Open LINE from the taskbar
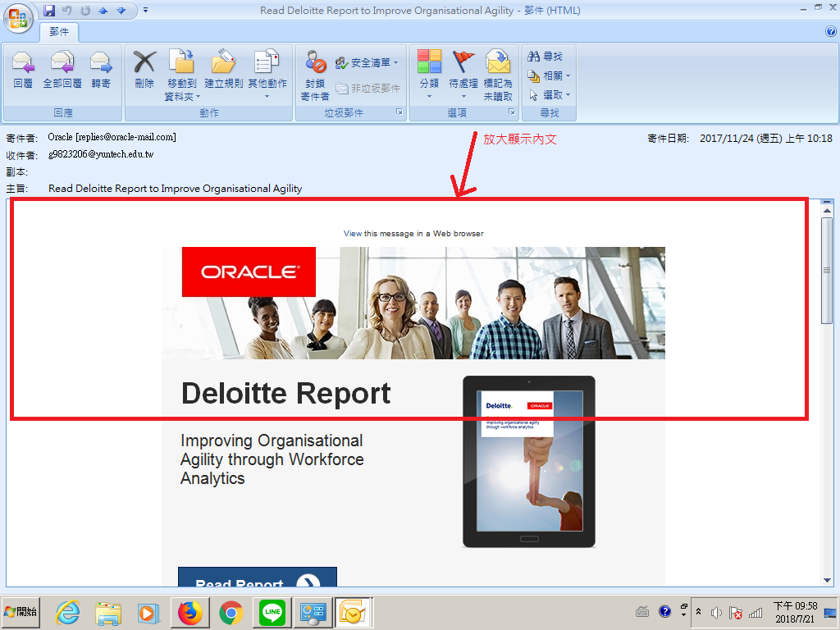 pos(272,612)
